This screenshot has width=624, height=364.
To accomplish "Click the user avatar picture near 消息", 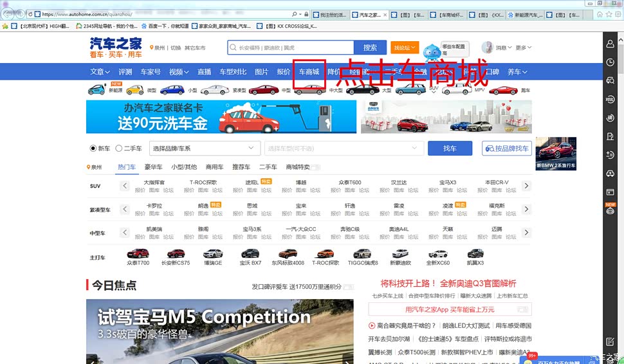I will coord(487,48).
